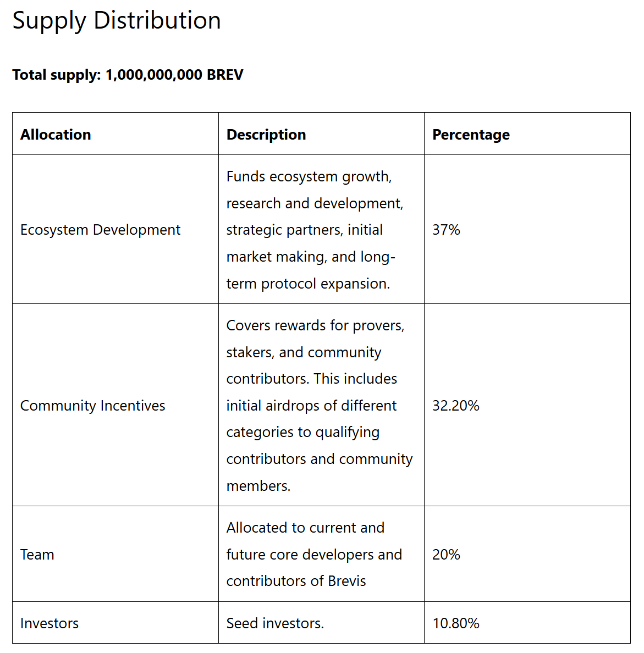Click the 'Covers rewards for provers' description

[315, 325]
